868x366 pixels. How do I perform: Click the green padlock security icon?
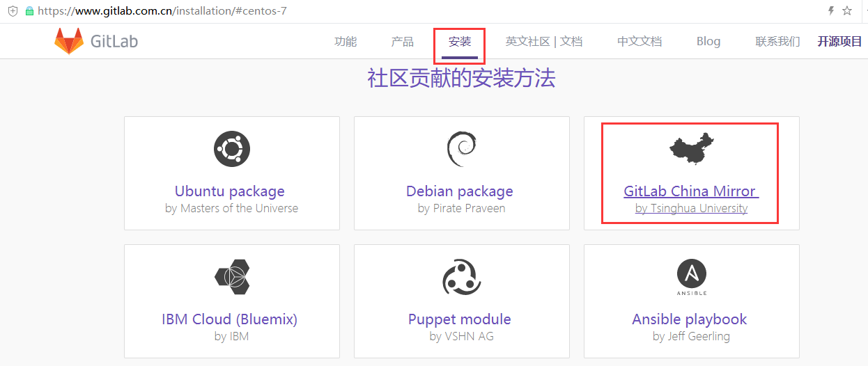coord(29,11)
